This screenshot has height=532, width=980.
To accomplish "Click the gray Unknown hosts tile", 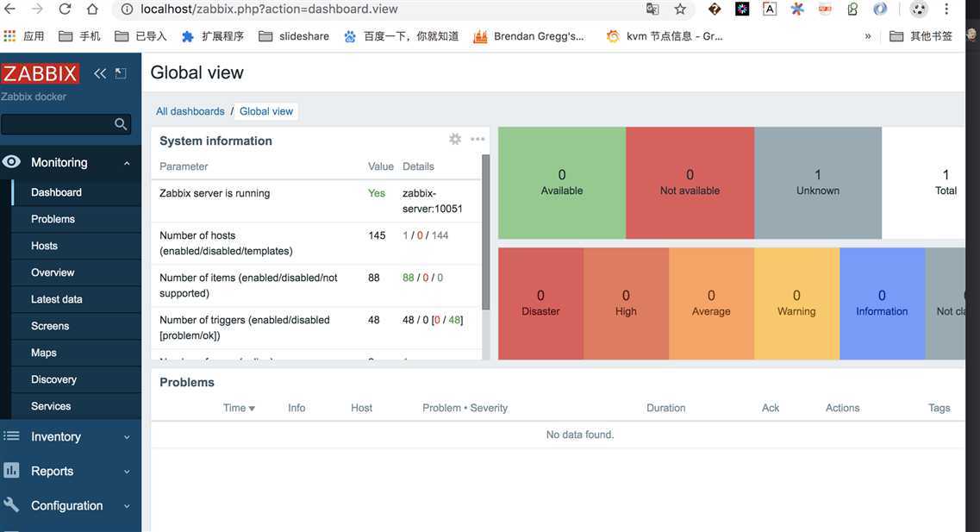I will 818,183.
